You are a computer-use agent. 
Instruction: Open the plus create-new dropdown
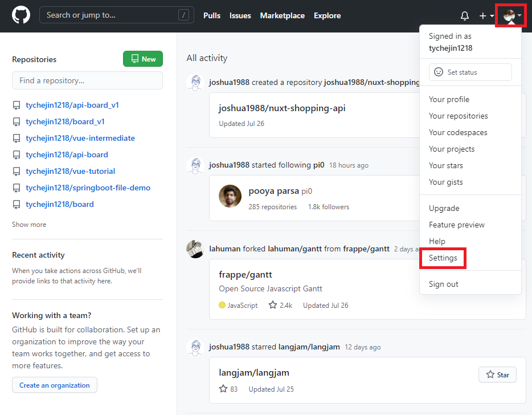tap(486, 15)
